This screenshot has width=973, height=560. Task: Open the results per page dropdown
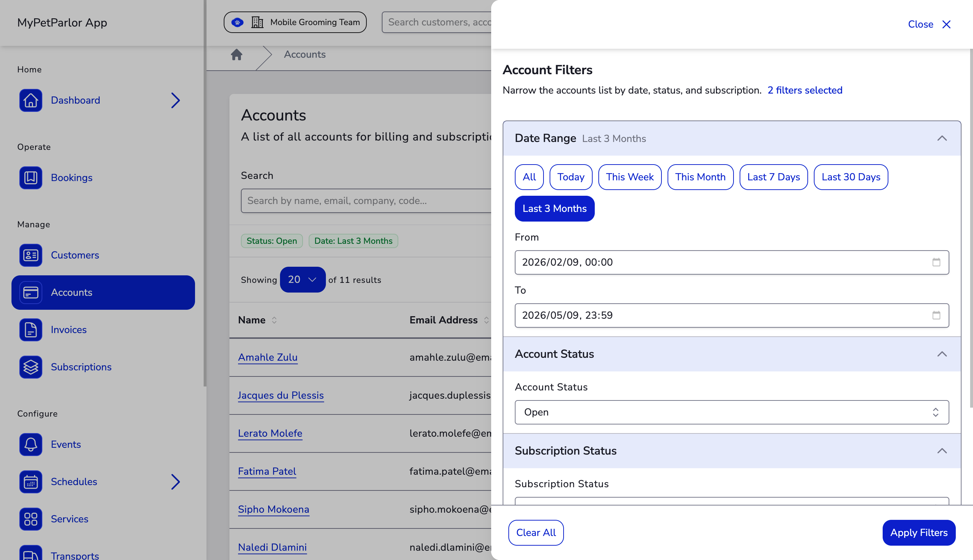tap(303, 280)
